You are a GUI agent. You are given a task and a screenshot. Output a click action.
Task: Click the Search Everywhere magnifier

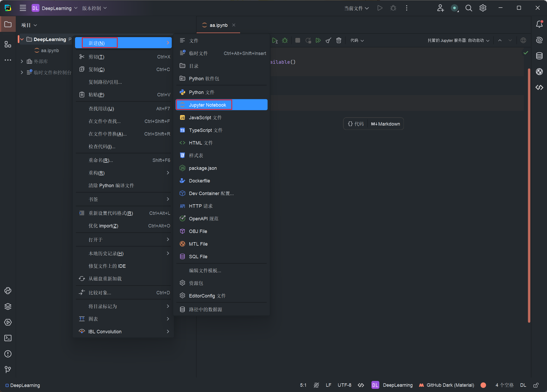469,8
